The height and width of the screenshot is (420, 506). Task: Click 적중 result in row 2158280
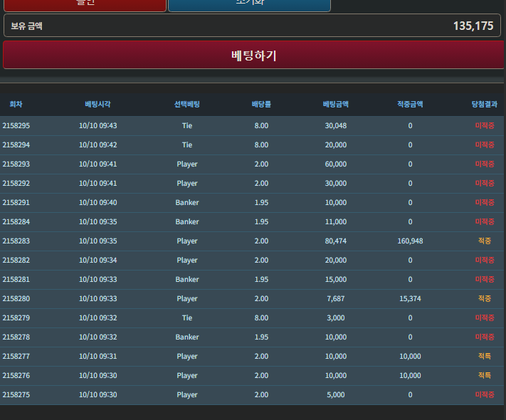[x=485, y=298]
